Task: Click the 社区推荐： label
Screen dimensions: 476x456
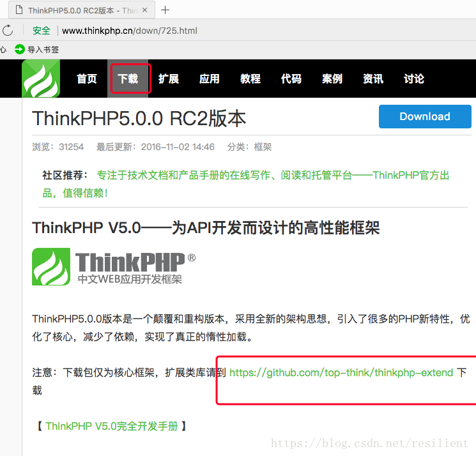Action: click(x=65, y=175)
